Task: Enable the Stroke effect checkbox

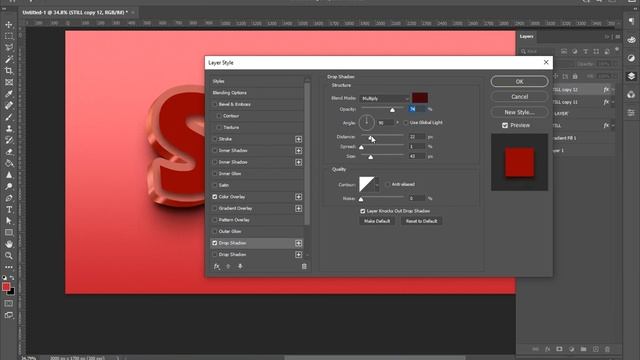Action: pyautogui.click(x=215, y=139)
